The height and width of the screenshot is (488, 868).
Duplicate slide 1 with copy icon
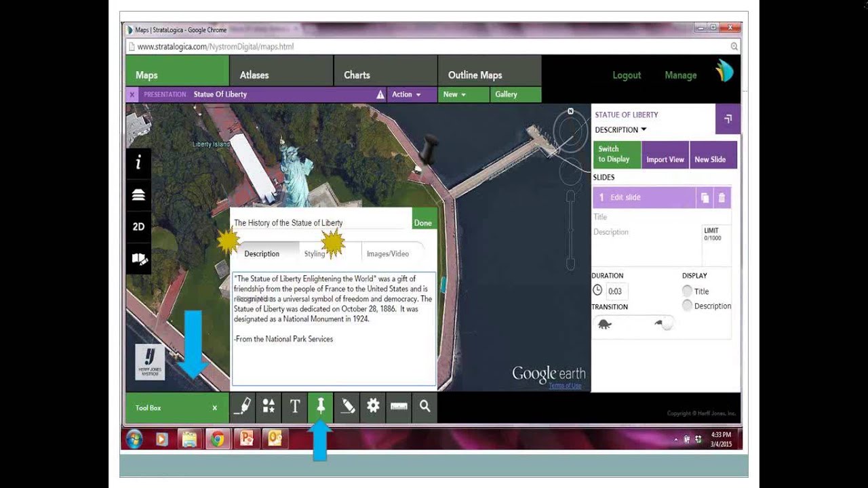pyautogui.click(x=705, y=197)
